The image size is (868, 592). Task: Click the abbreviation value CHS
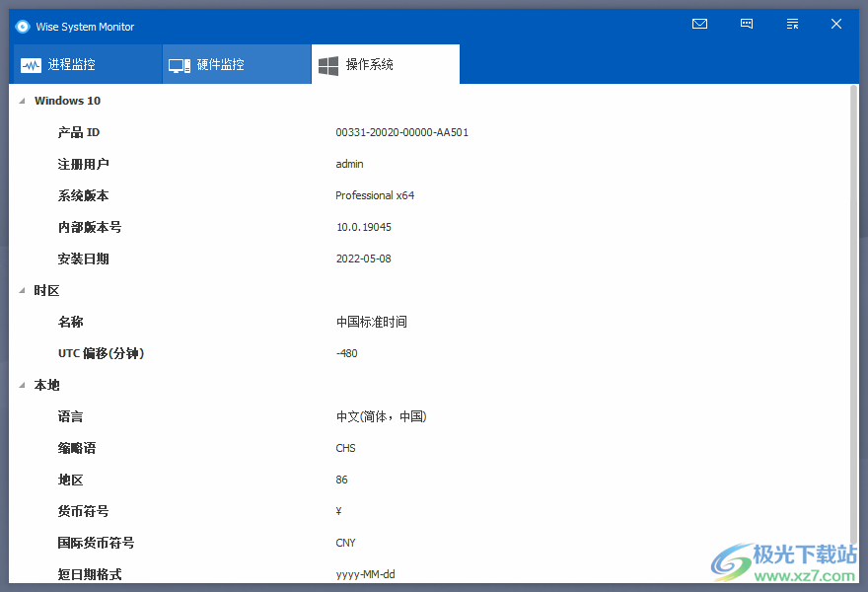coord(345,448)
